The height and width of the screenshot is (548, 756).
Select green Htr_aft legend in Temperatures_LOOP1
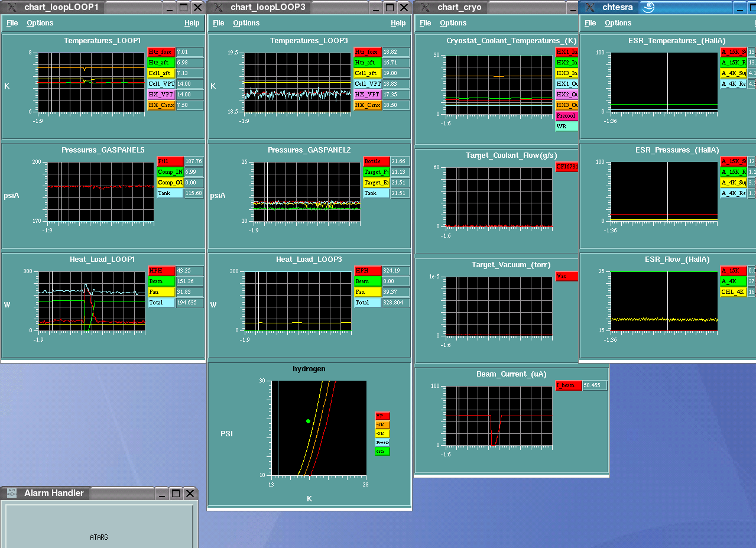pyautogui.click(x=161, y=63)
